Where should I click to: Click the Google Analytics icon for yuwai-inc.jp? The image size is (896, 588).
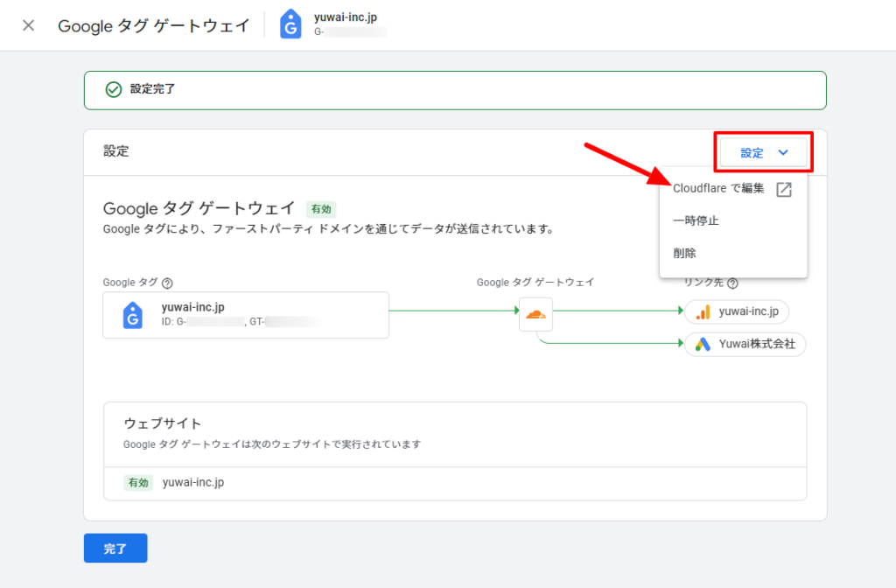click(703, 312)
